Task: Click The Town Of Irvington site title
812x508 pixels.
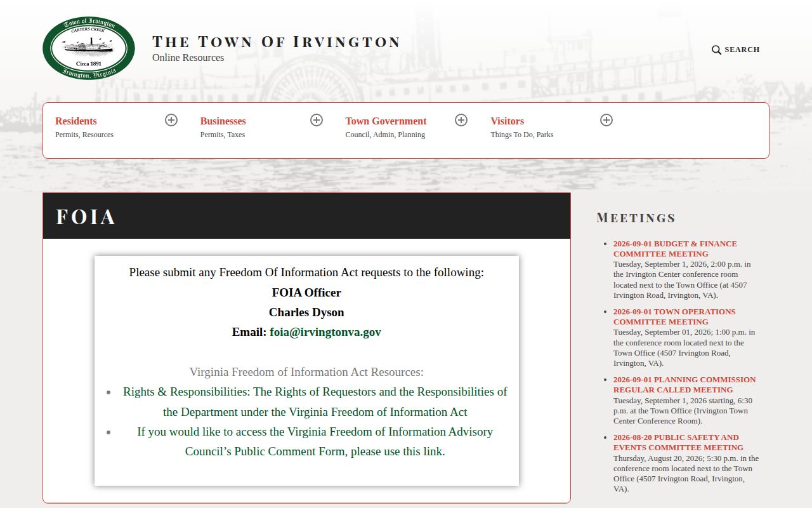Action: point(276,42)
